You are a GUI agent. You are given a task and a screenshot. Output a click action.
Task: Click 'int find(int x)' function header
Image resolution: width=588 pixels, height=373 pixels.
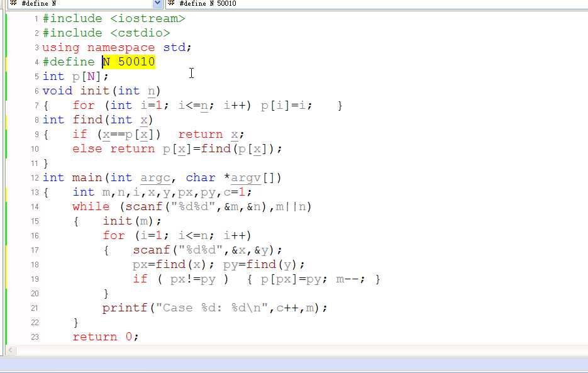point(98,120)
